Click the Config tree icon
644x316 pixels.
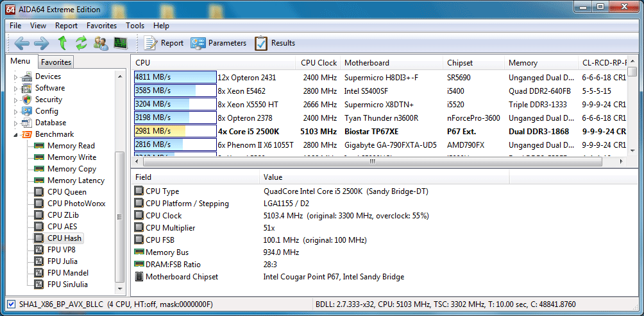click(27, 111)
